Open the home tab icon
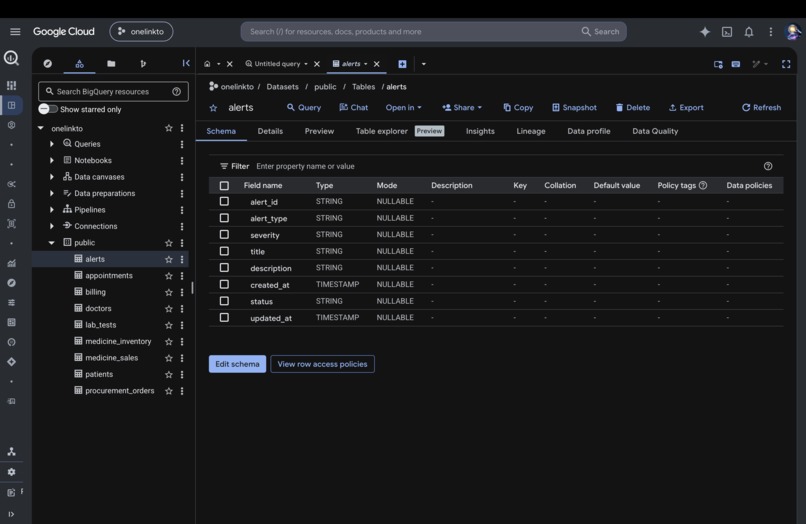806x524 pixels. point(207,64)
